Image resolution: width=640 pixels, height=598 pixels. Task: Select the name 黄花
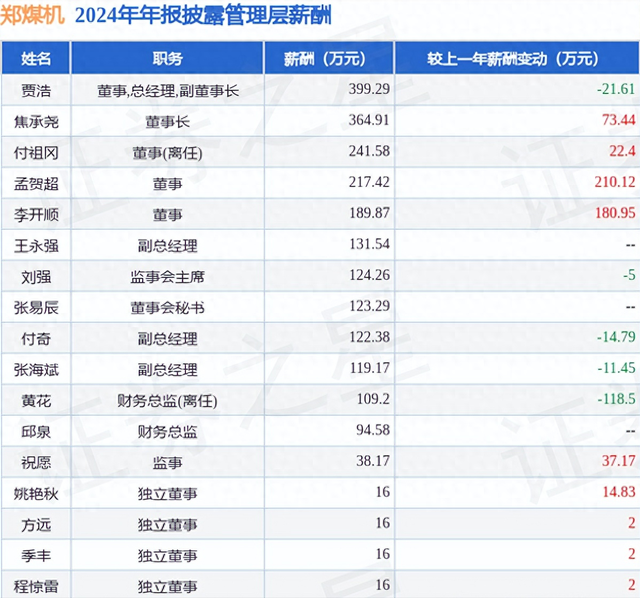(36, 401)
